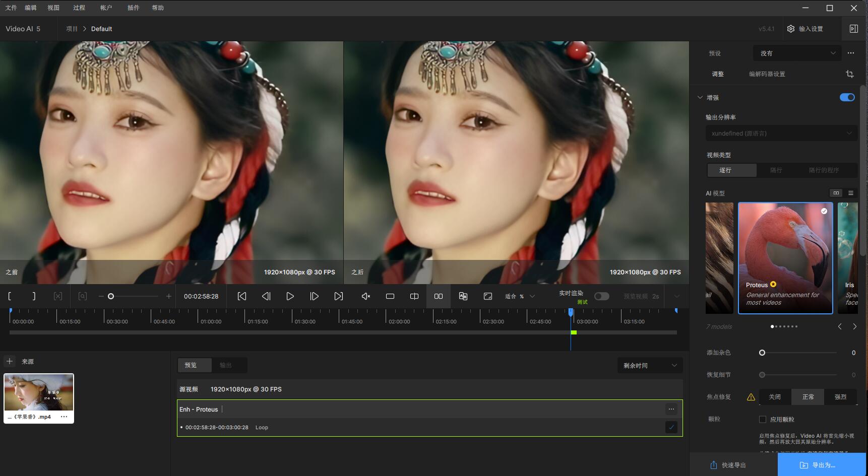Image resolution: width=868 pixels, height=476 pixels.
Task: Click the fit-to-frame preview icon
Action: (x=488, y=296)
